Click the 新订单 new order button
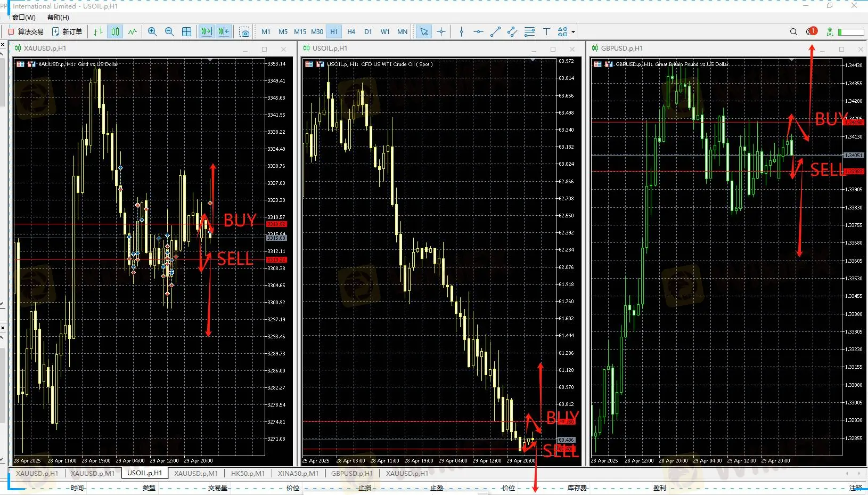 point(67,32)
